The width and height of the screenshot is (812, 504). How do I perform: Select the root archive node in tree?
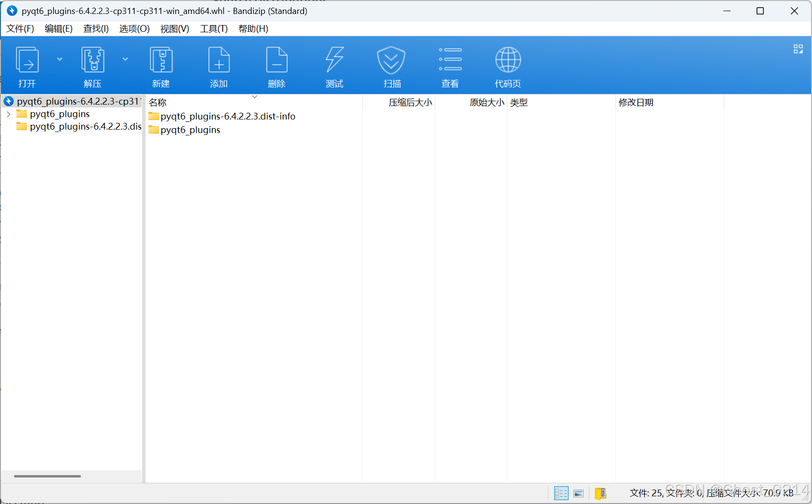click(72, 101)
